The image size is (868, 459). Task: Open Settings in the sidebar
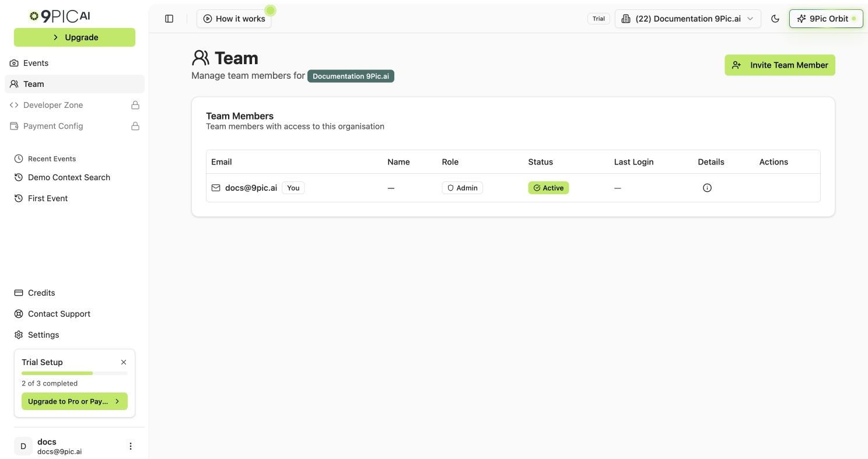75,335
